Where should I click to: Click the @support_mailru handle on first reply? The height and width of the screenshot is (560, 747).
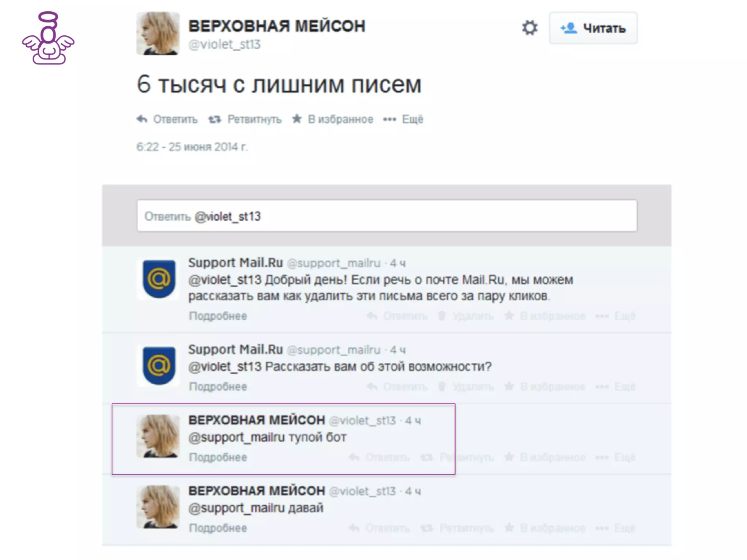[334, 263]
